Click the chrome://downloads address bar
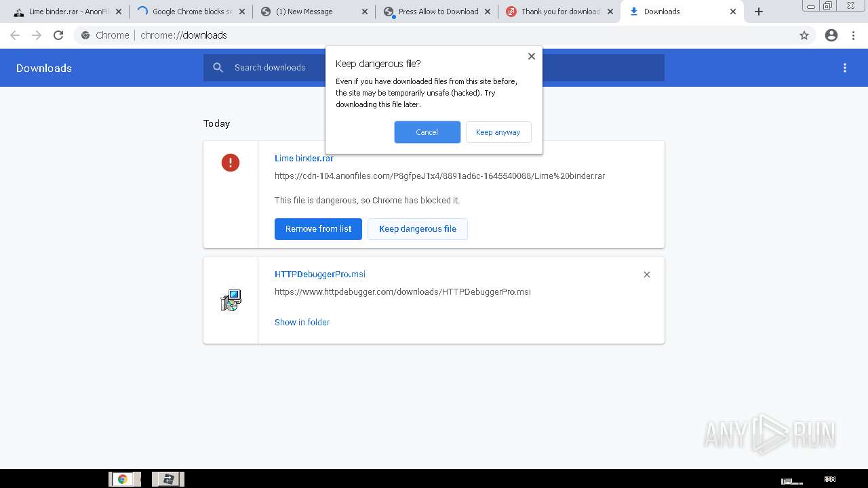Screen dimensions: 868x488 [x=434, y=35]
